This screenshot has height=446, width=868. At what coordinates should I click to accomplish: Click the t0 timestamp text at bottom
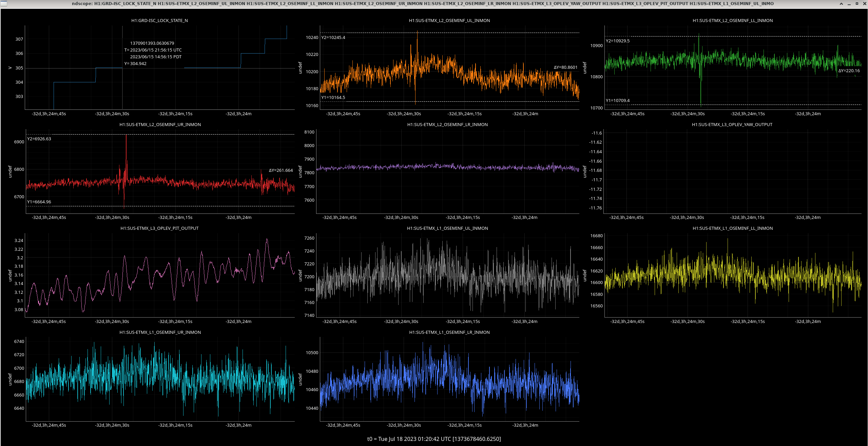[x=434, y=439]
